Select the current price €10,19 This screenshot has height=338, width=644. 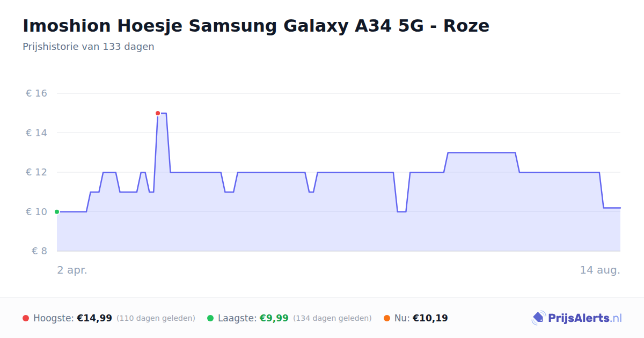(430, 318)
